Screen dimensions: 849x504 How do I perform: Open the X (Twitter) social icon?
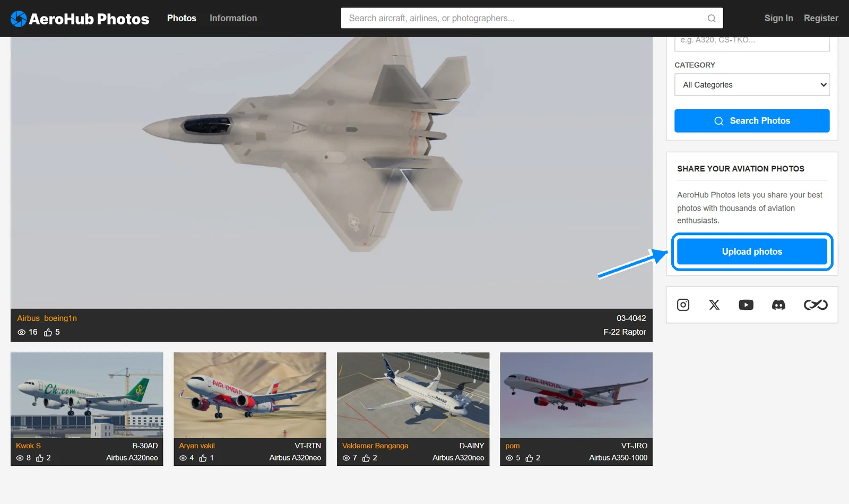(714, 305)
